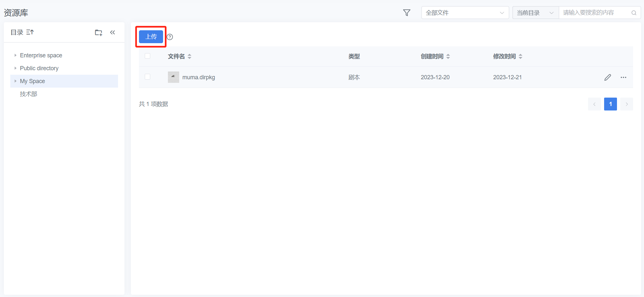Open the 当前目录 search scope dropdown
This screenshot has width=644, height=297.
click(535, 13)
